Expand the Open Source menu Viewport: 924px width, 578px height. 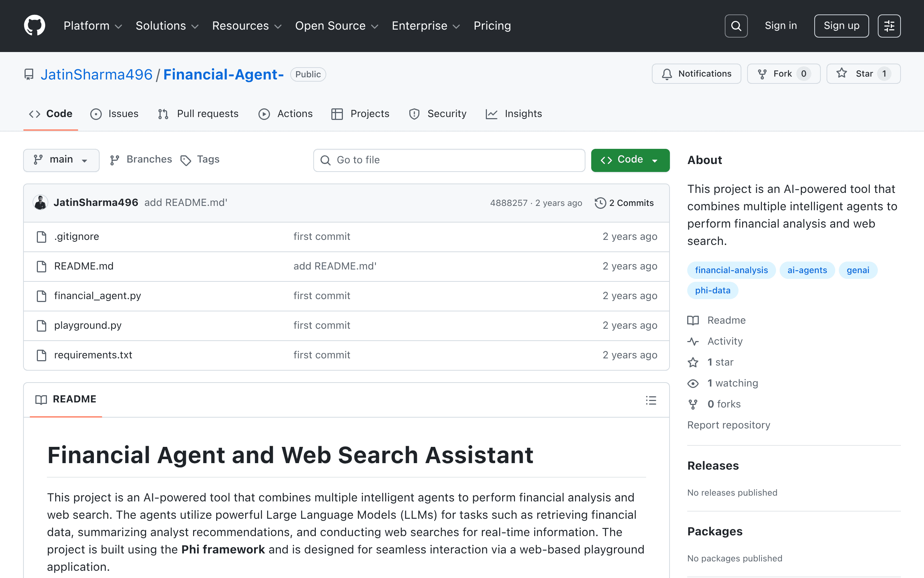[337, 26]
